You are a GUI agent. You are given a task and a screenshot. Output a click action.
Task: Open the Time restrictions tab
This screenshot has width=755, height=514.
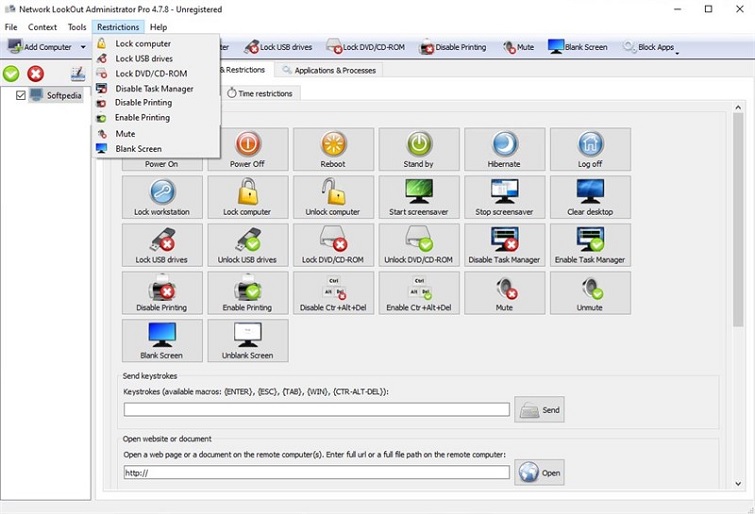click(x=260, y=93)
